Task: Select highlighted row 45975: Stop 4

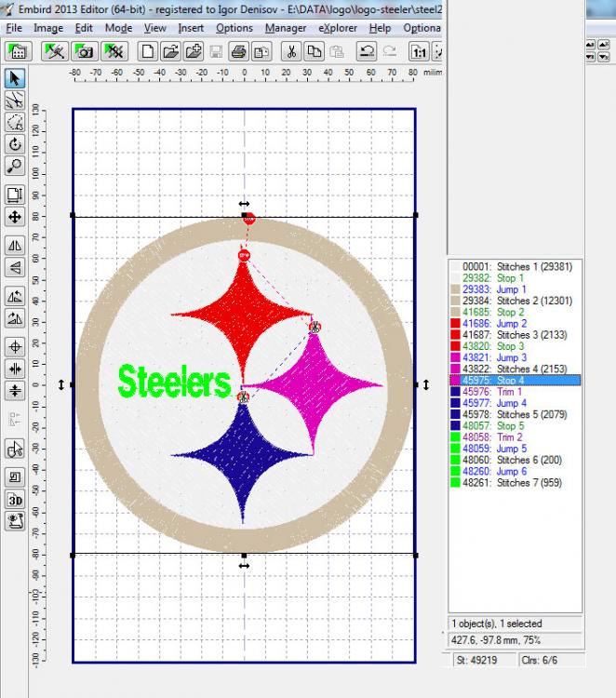Action: (x=515, y=380)
